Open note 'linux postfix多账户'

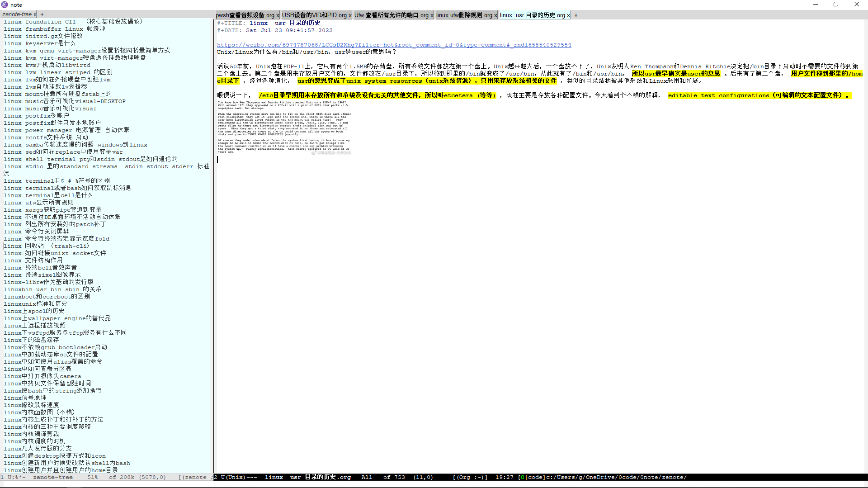(36, 116)
